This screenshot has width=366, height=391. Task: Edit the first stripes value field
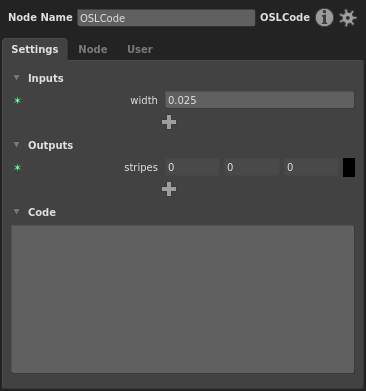[x=192, y=167]
